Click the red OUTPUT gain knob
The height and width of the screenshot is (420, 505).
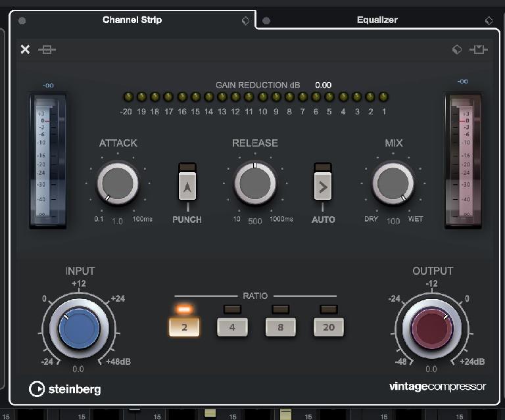(432, 329)
